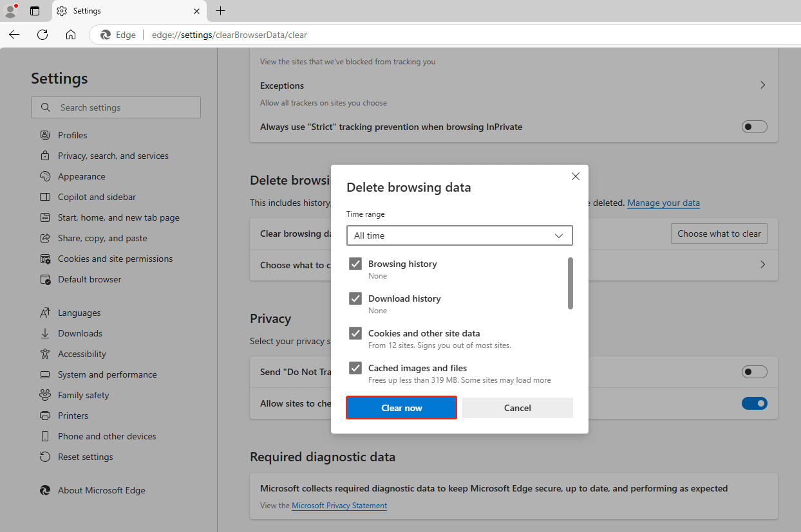Click the Copilot and sidebar icon
801x532 pixels.
(x=45, y=197)
